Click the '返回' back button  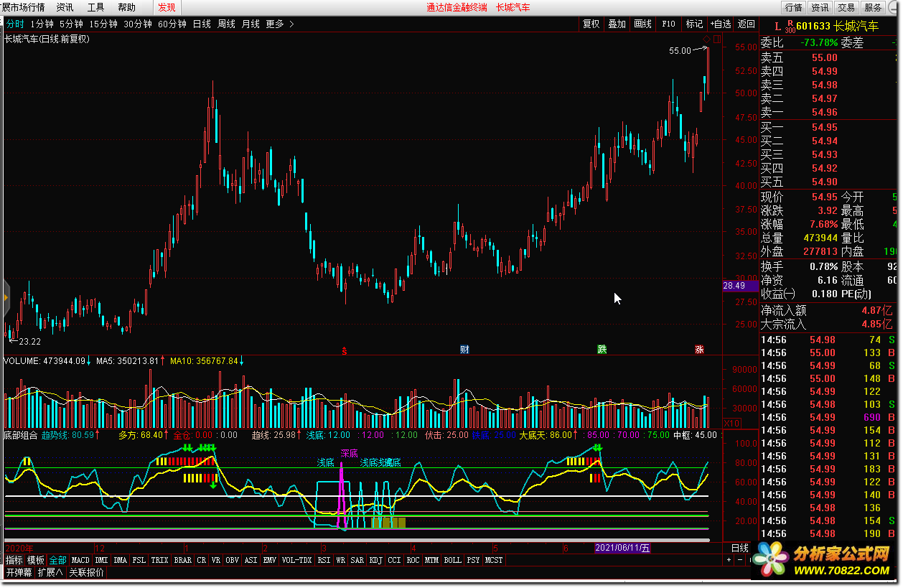747,24
